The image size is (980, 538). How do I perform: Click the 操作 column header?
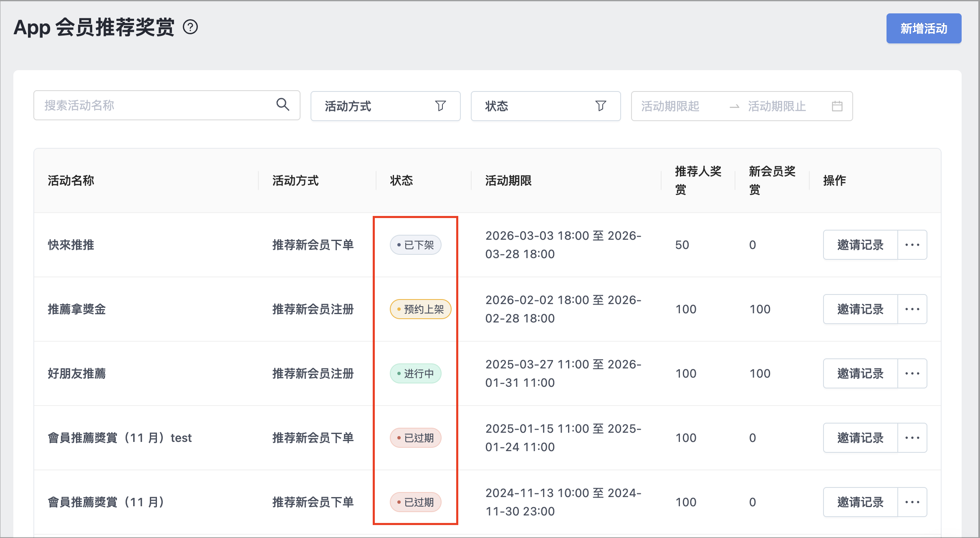tap(834, 180)
